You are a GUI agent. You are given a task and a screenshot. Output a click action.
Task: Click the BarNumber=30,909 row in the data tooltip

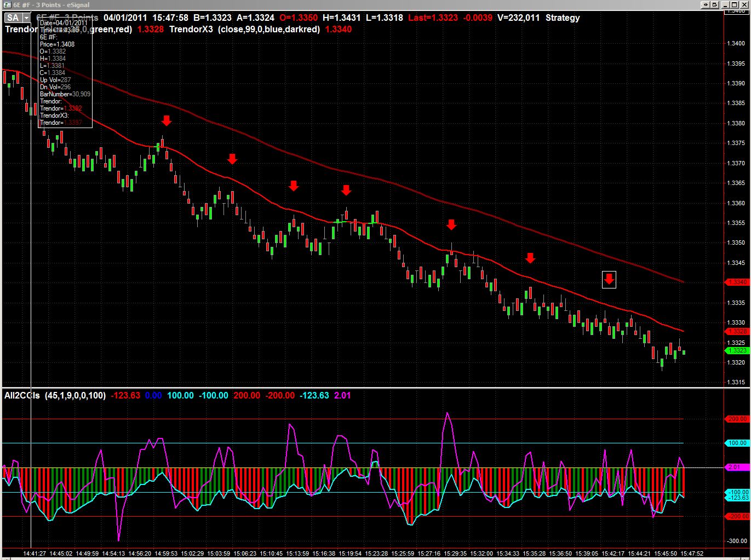pyautogui.click(x=65, y=94)
